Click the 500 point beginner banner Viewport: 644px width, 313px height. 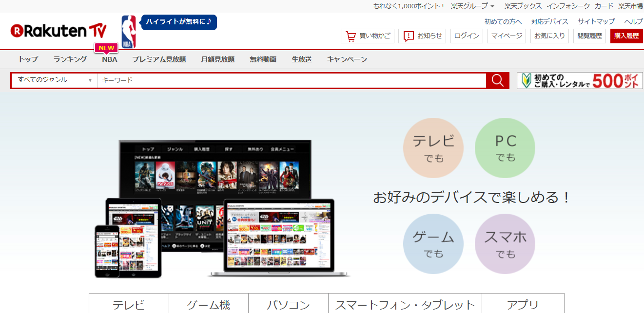tap(580, 80)
